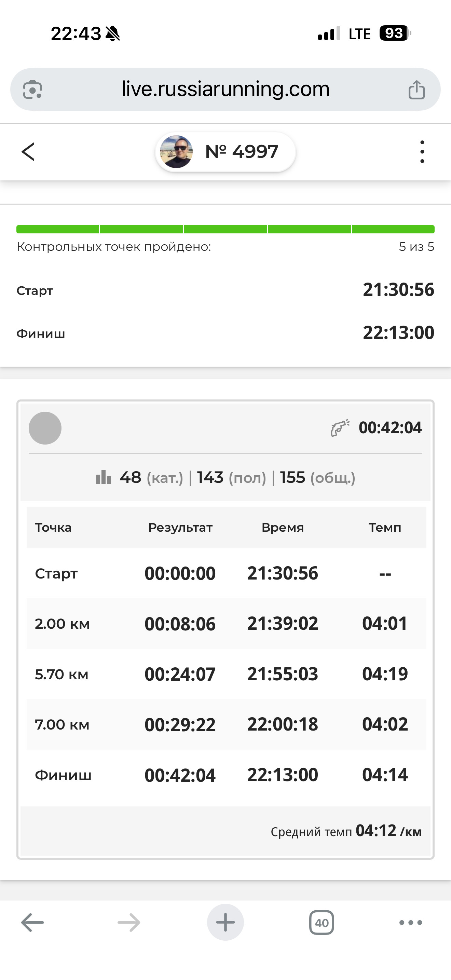Select the 5.70 км checkpoint row
This screenshot has width=451, height=980.
(x=226, y=674)
